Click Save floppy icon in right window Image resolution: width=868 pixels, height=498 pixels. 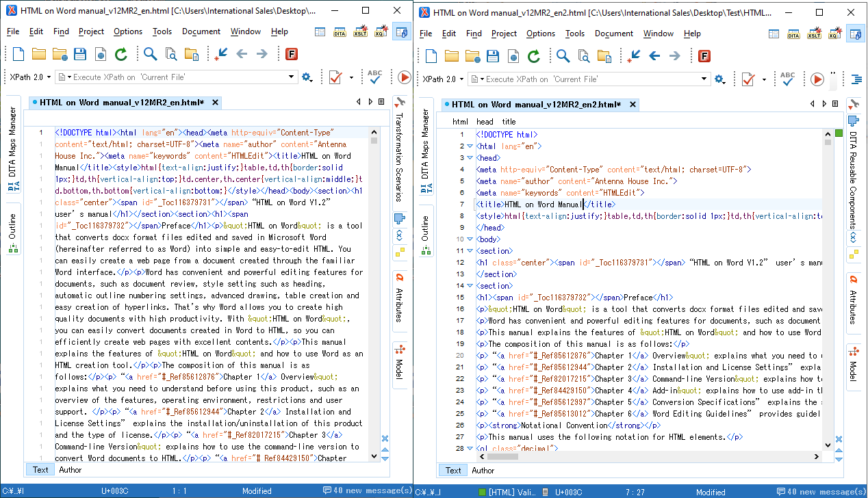(x=493, y=56)
